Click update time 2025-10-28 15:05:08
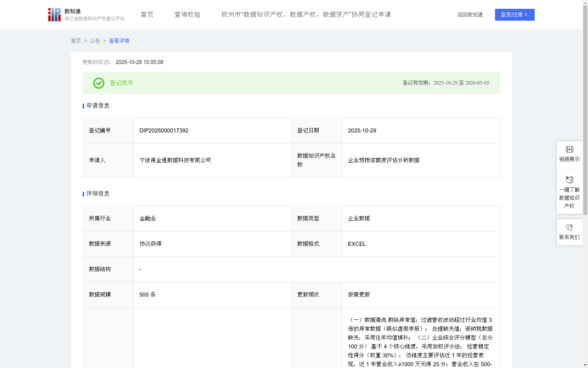588x368 pixels. [x=139, y=63]
